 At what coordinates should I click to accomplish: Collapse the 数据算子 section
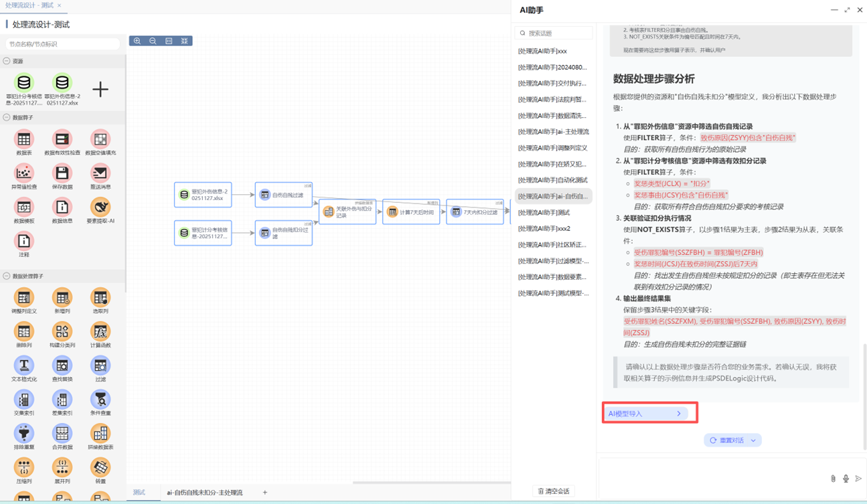[x=7, y=118]
